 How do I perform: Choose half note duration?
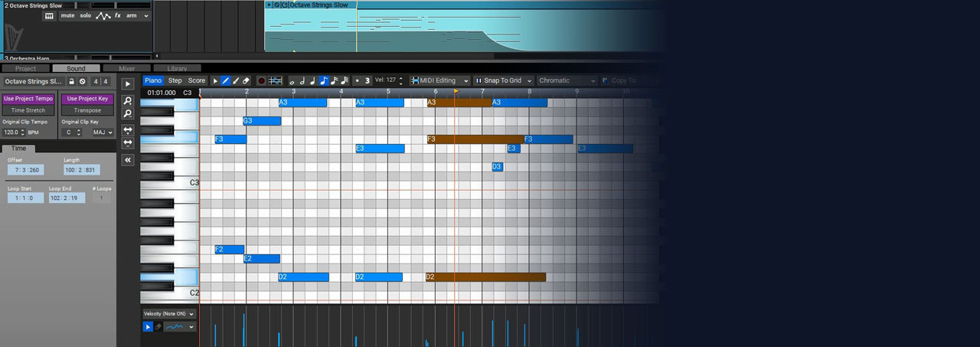tap(302, 80)
